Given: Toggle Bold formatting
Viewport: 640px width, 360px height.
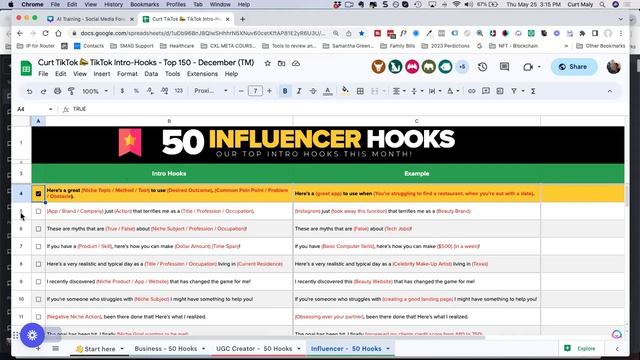Looking at the screenshot, I should [285, 91].
